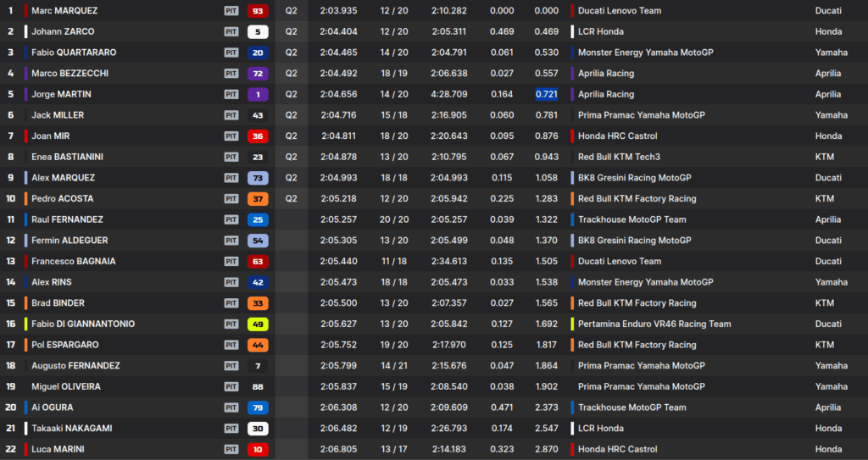This screenshot has height=460, width=868.
Task: Click the PIT badge for Pedro ACOSTA
Action: pyautogui.click(x=231, y=199)
